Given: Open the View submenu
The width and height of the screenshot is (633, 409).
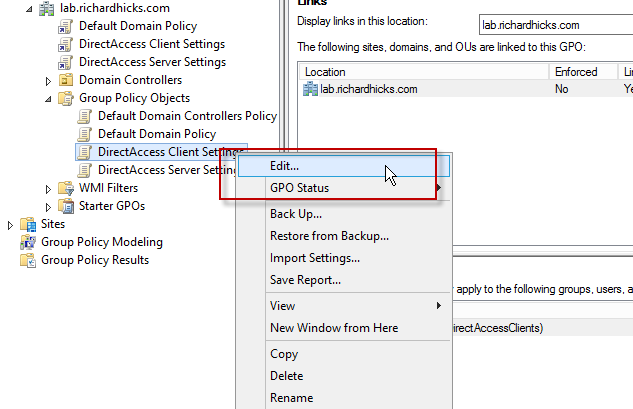Looking at the screenshot, I should (x=283, y=306).
